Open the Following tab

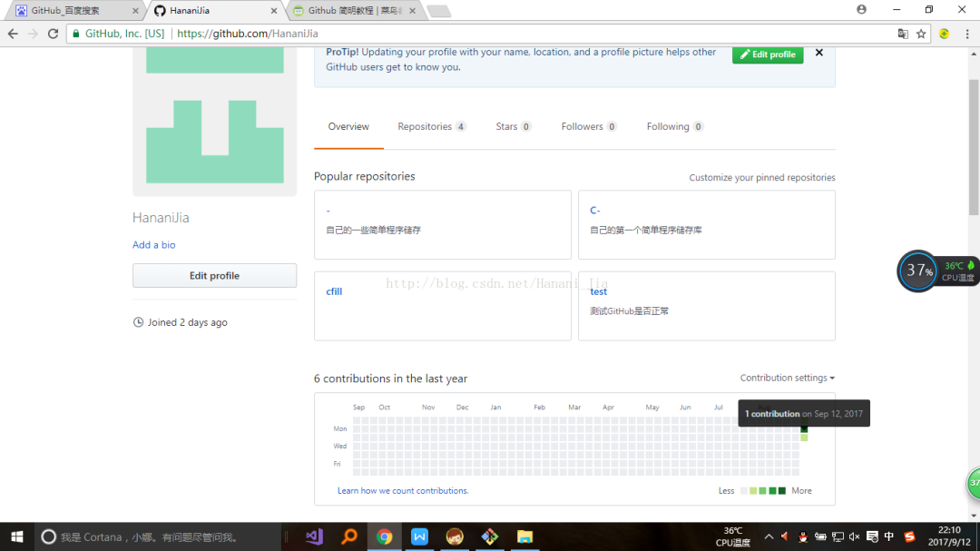[x=675, y=126]
